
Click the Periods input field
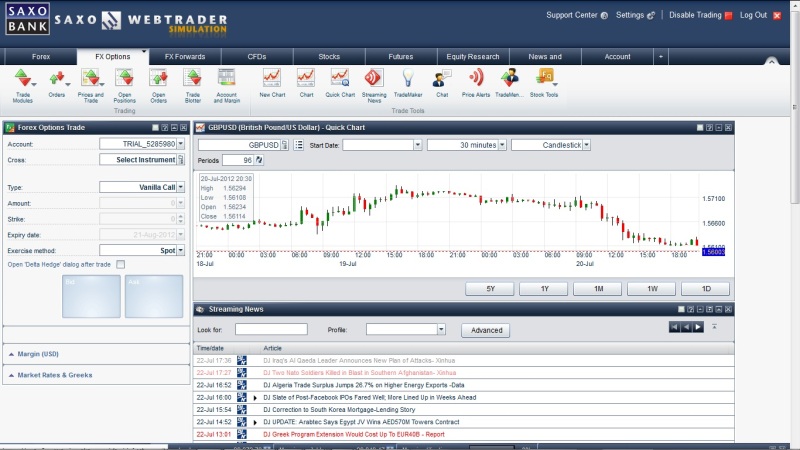coord(238,160)
